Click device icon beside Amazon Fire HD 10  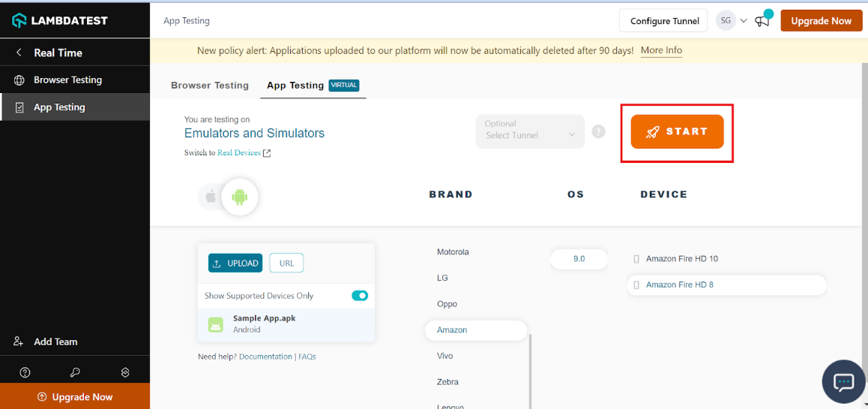(636, 259)
